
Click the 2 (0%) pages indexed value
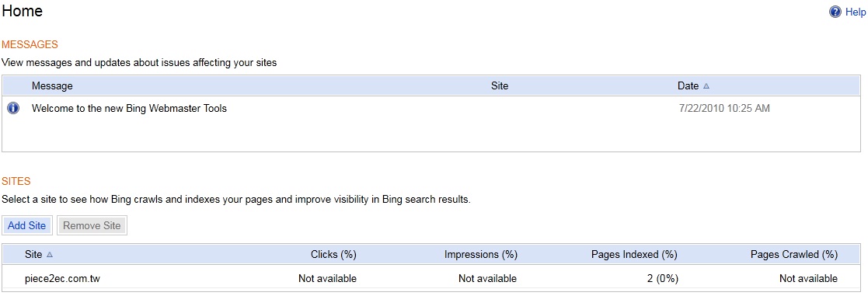click(x=662, y=279)
